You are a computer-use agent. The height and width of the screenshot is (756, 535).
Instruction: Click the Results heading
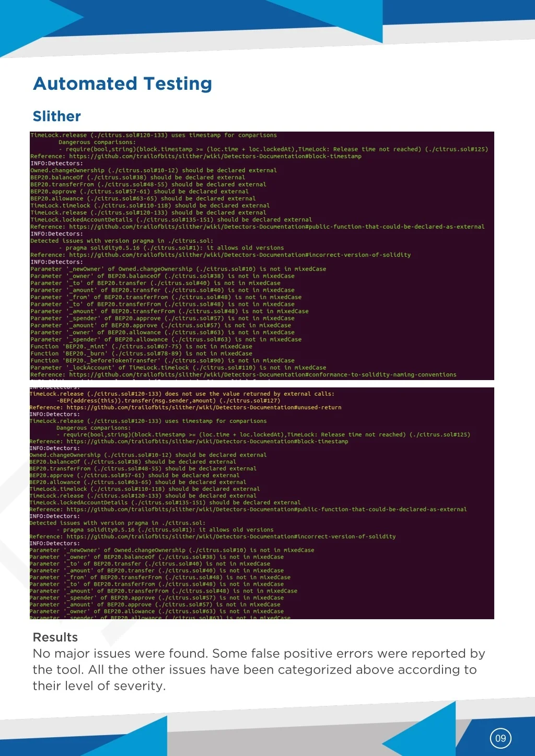[x=55, y=637]
